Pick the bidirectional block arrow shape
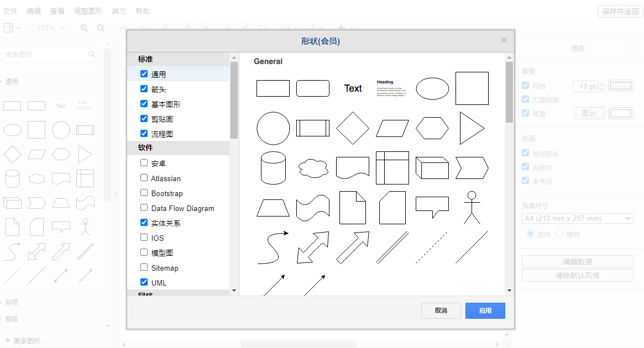 coord(313,247)
